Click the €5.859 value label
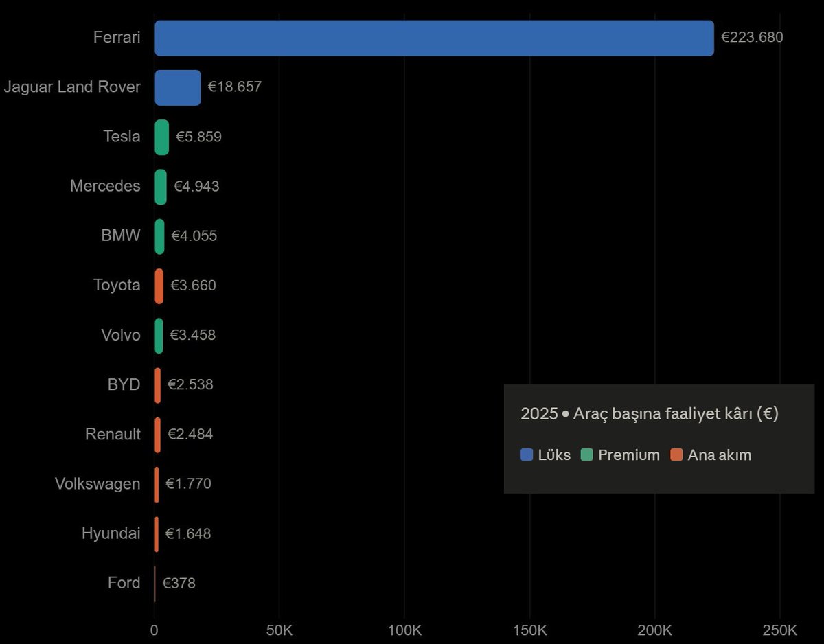The height and width of the screenshot is (644, 824). point(198,137)
